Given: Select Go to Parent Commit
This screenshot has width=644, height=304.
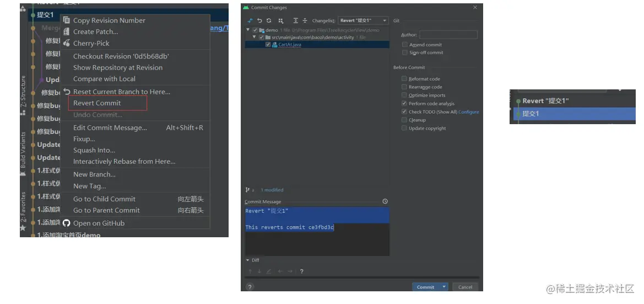Looking at the screenshot, I should tap(135, 210).
